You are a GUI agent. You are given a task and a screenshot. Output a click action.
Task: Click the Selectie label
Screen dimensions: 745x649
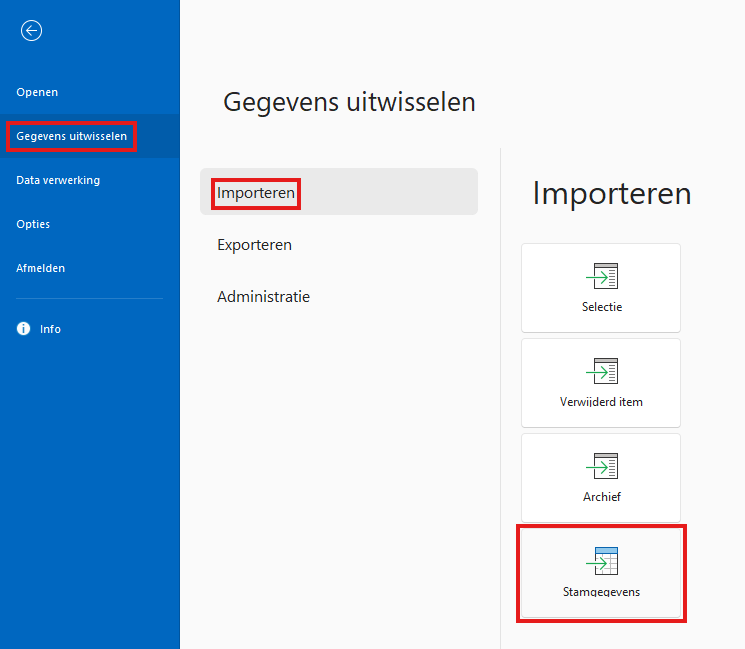coord(602,307)
